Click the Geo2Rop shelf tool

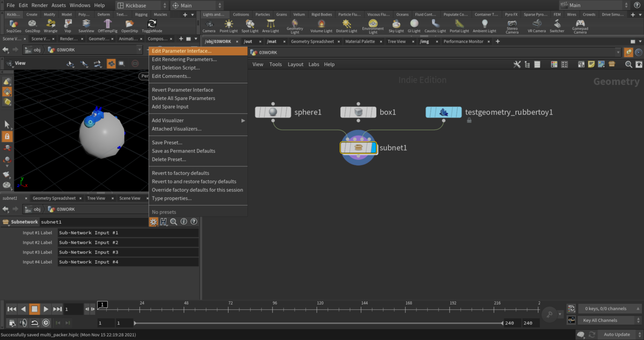(32, 26)
